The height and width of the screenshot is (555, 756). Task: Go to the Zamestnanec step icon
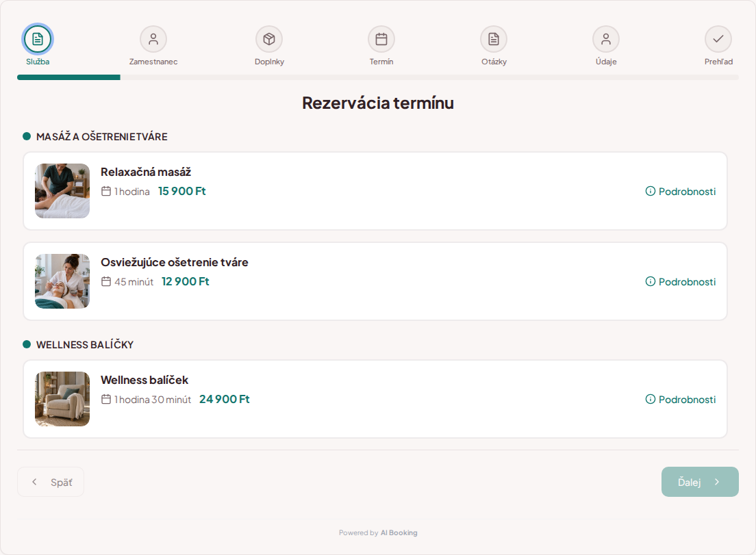(153, 39)
